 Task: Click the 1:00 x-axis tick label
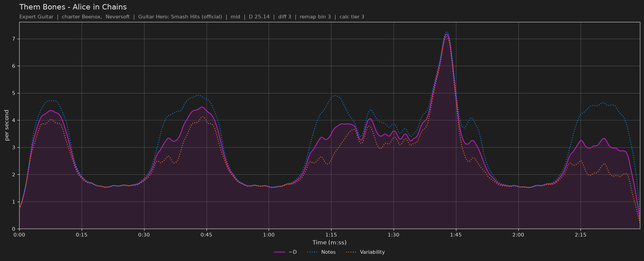269,235
